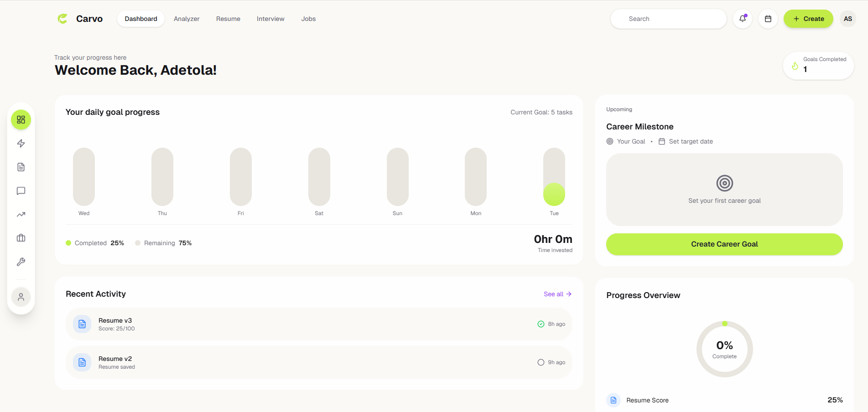Click the See all recent activity link
The width and height of the screenshot is (868, 412).
557,294
